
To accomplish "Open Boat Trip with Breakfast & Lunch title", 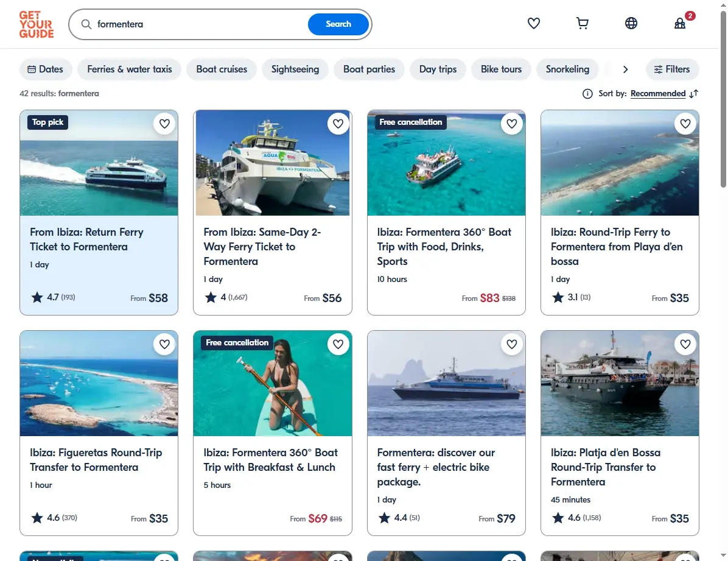I will click(271, 460).
